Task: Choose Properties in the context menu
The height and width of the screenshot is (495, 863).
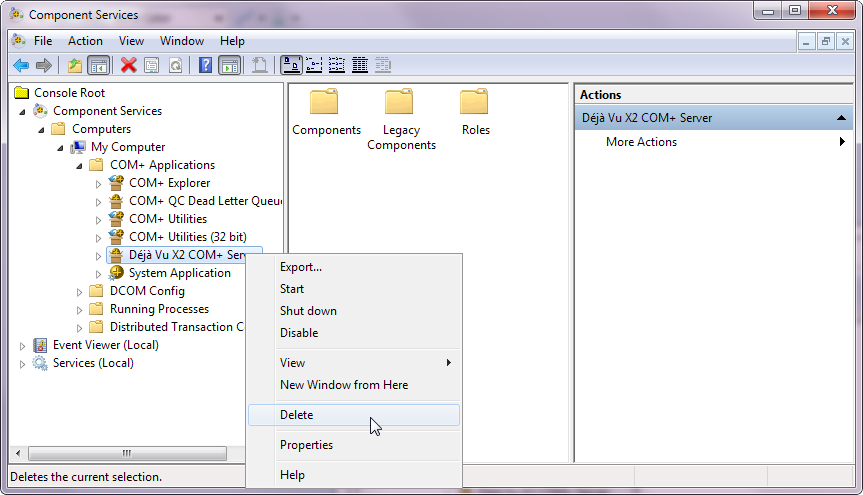Action: click(x=354, y=445)
